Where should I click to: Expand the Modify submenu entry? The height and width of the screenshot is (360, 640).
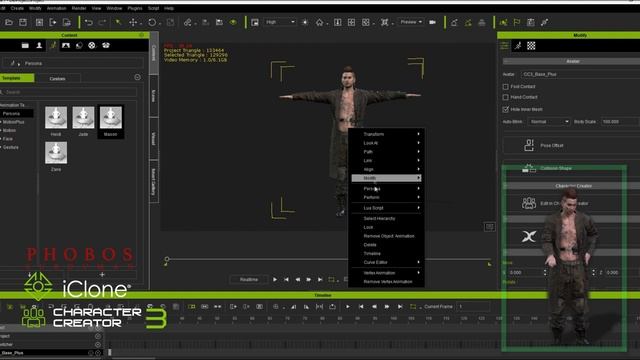386,178
